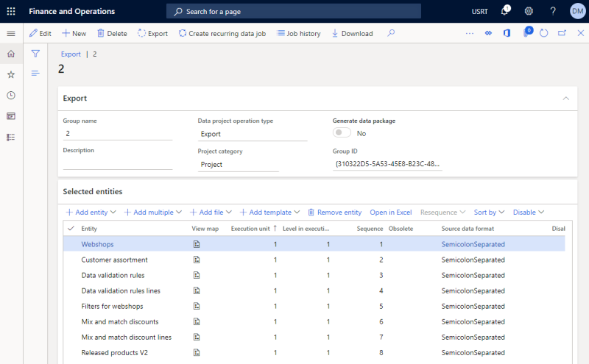Click Create recurring data job
Viewport: 589px width, 364px height.
coord(222,33)
